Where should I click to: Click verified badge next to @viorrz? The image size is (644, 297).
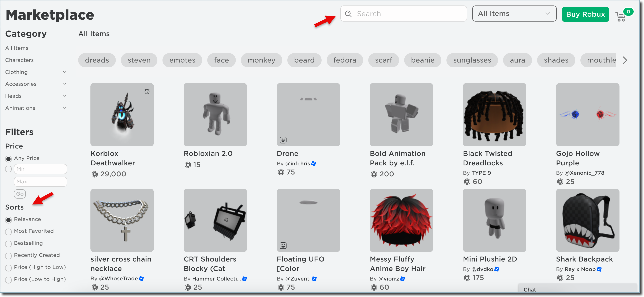point(402,278)
